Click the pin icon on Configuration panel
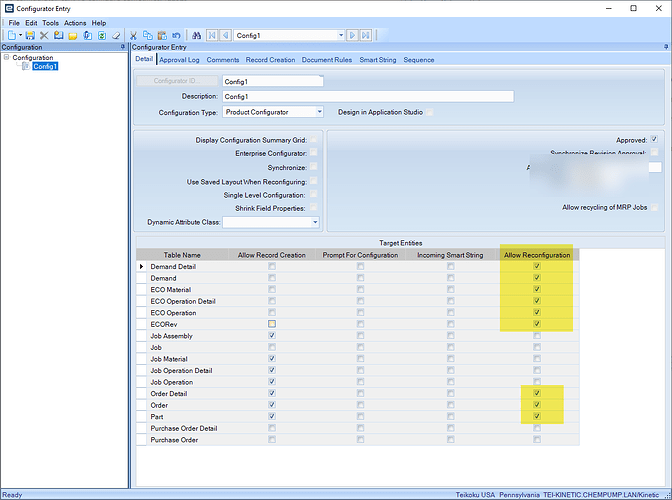Viewport: 672px width, 500px height. [x=123, y=47]
